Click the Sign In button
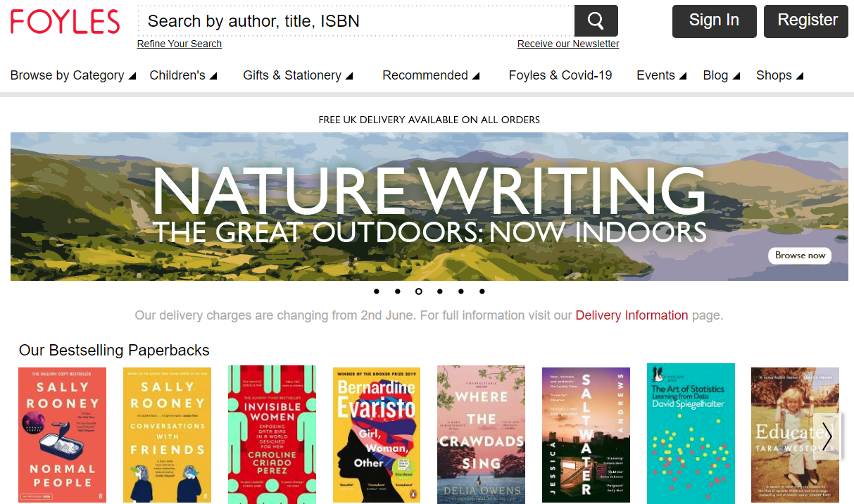 pos(714,21)
